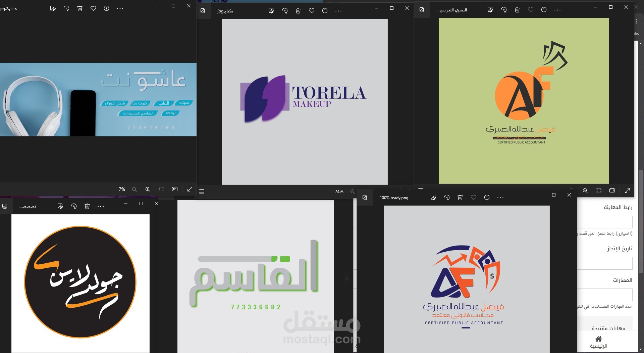The height and width of the screenshot is (353, 644).
Task: Toggle favorite heart in the الصبري التجريبي window
Action: tap(531, 10)
